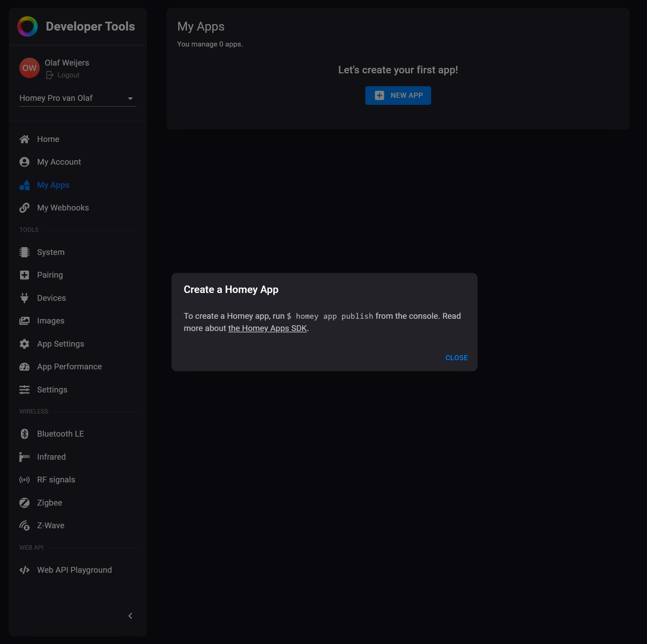Viewport: 647px width, 644px height.
Task: Click the Infrared remote icon
Action: click(x=24, y=457)
